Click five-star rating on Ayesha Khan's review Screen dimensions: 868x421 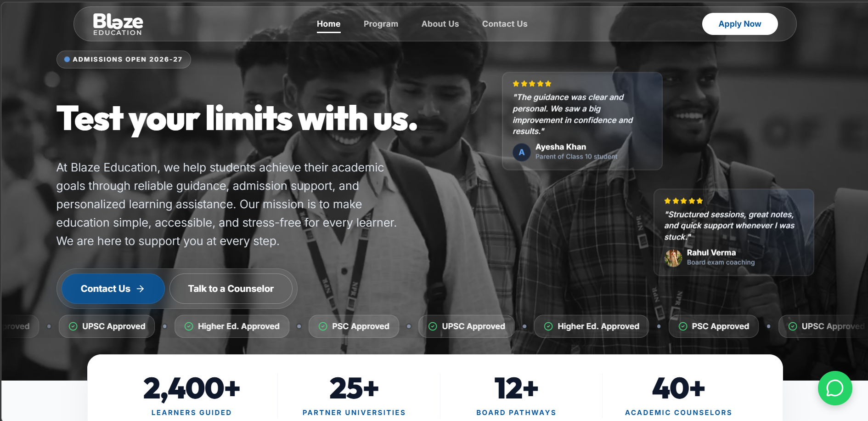(531, 84)
